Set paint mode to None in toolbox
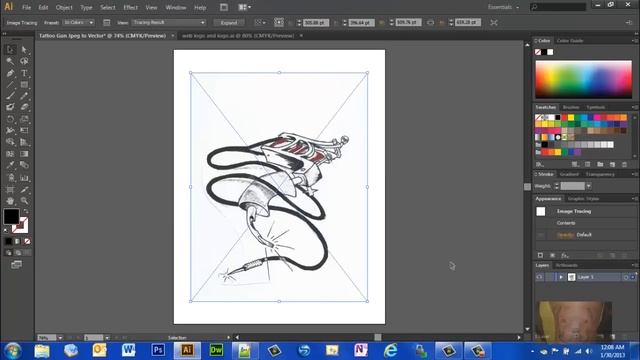The image size is (640, 360). [x=27, y=241]
